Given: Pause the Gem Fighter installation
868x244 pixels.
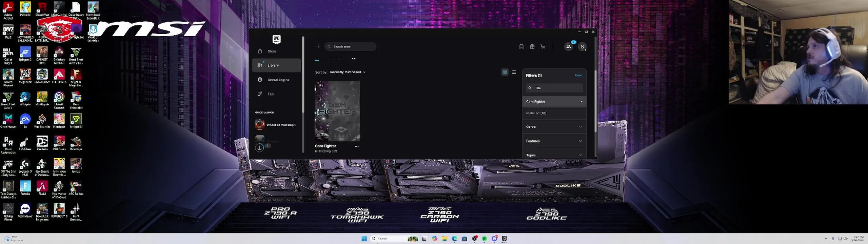Looking at the screenshot, I should point(316,151).
